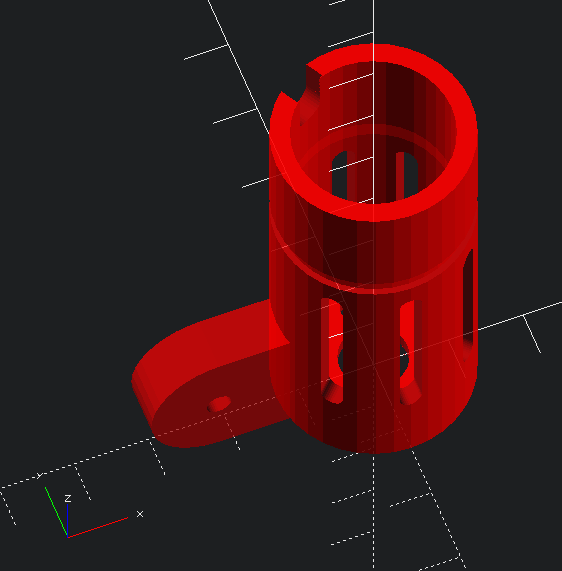Click the Z label on the orientation axes

pos(68,498)
